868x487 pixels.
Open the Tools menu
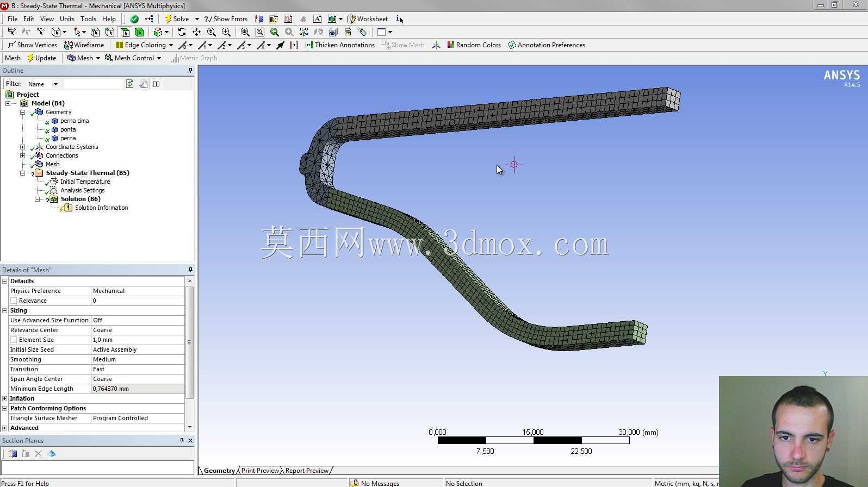pyautogui.click(x=88, y=19)
